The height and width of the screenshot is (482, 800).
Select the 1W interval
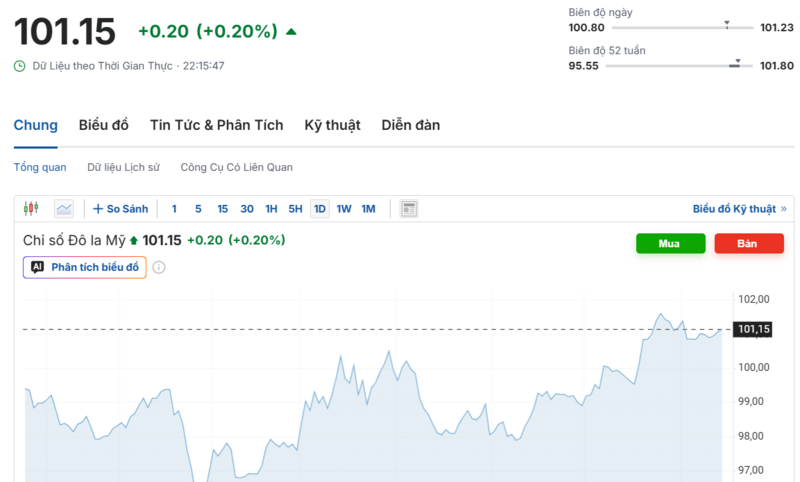(344, 209)
